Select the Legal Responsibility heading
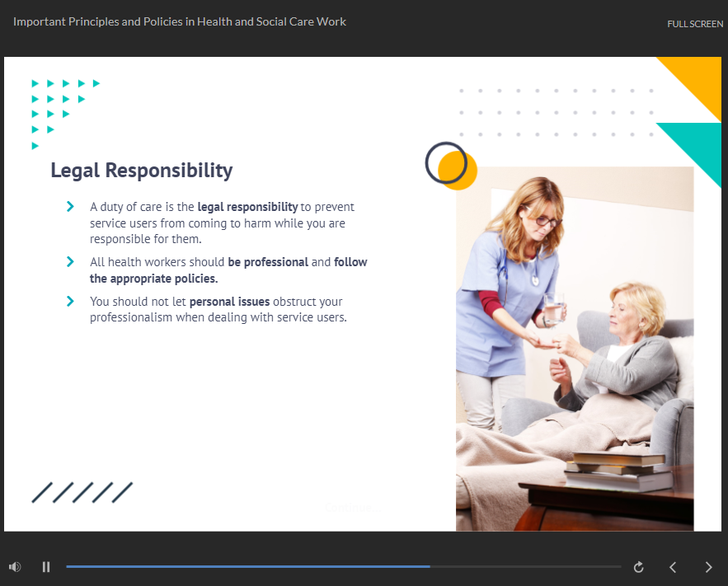The image size is (728, 586). (142, 171)
